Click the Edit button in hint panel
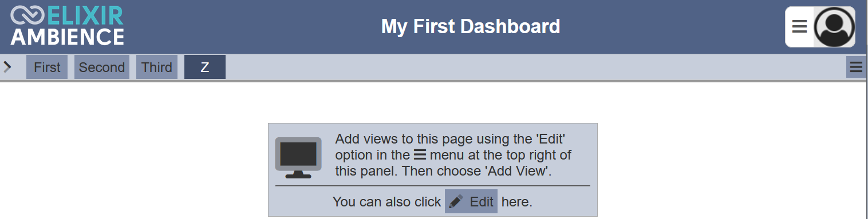The image size is (868, 219). click(x=471, y=201)
